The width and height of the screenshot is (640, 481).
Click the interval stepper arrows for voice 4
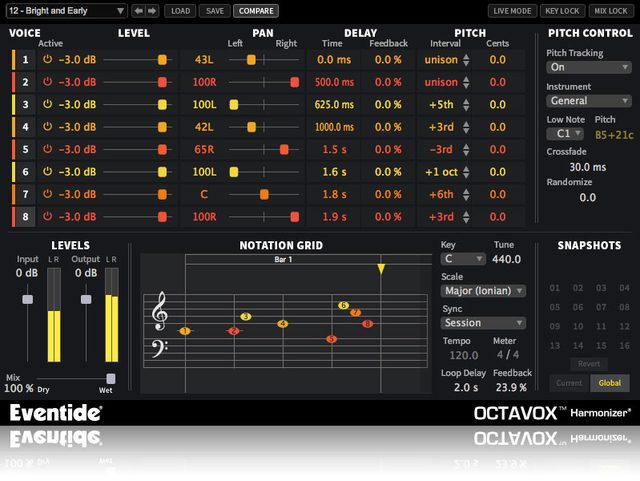point(466,127)
